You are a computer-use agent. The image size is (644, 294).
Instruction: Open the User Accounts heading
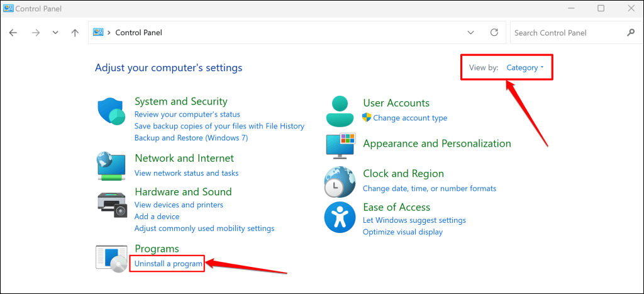click(396, 103)
